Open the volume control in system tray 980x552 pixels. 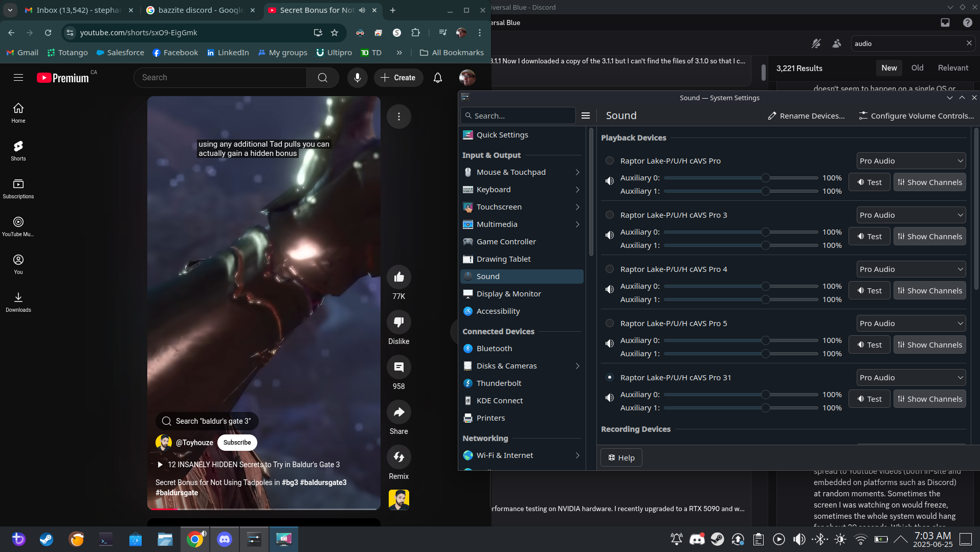click(x=799, y=539)
